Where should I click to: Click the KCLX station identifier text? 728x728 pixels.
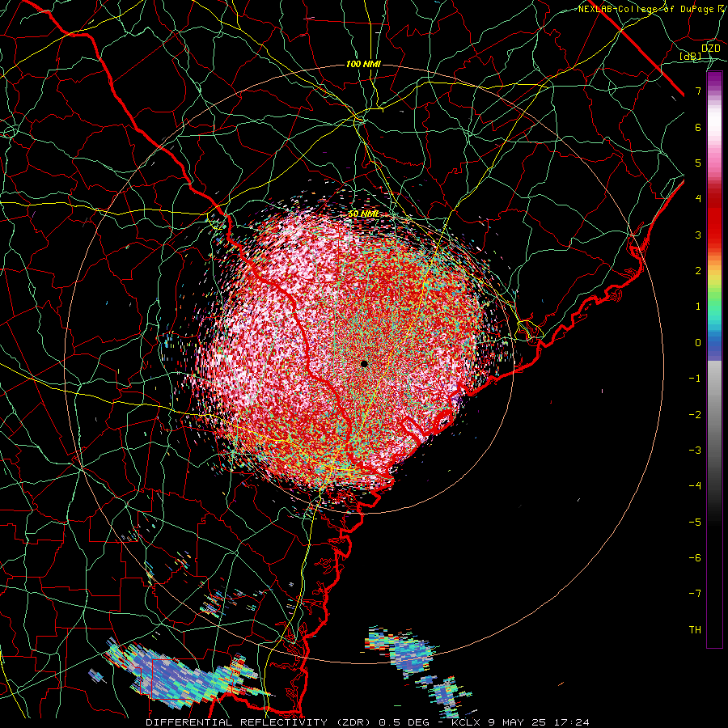click(x=466, y=722)
